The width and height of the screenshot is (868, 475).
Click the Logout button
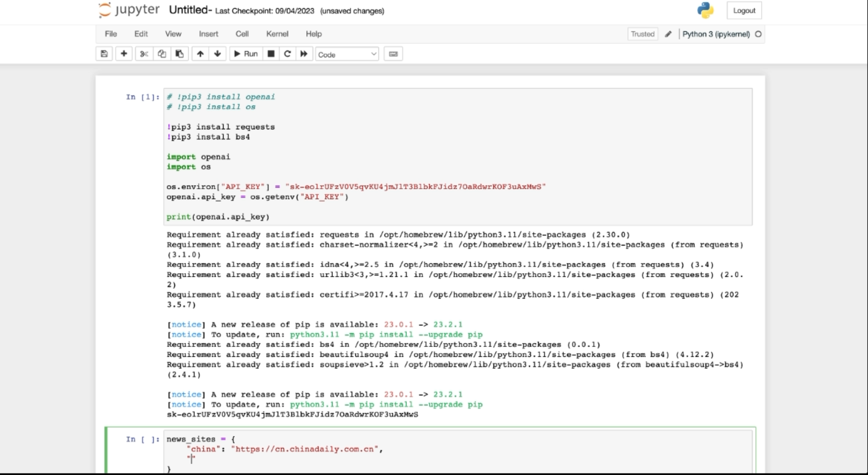pyautogui.click(x=744, y=11)
